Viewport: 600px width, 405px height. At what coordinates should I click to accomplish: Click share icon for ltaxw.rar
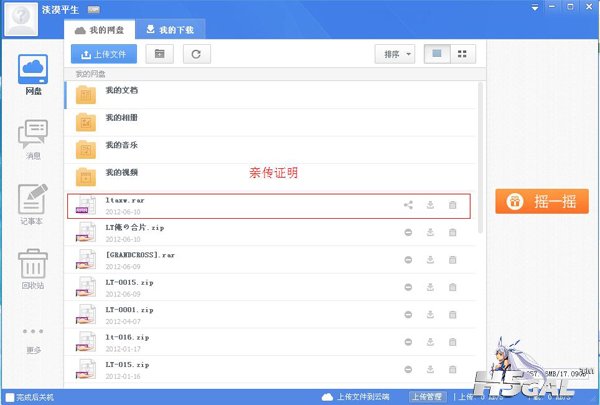[x=408, y=205]
